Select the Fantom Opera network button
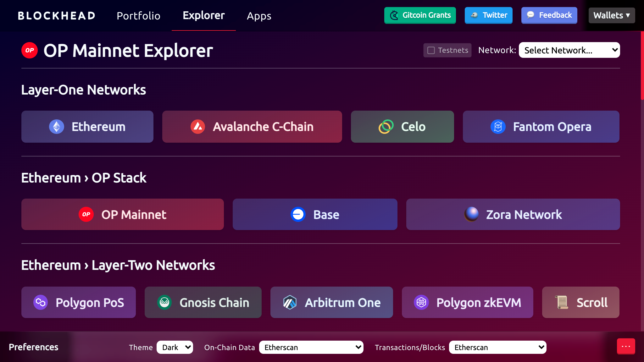Image resolution: width=644 pixels, height=362 pixels. coord(541,127)
